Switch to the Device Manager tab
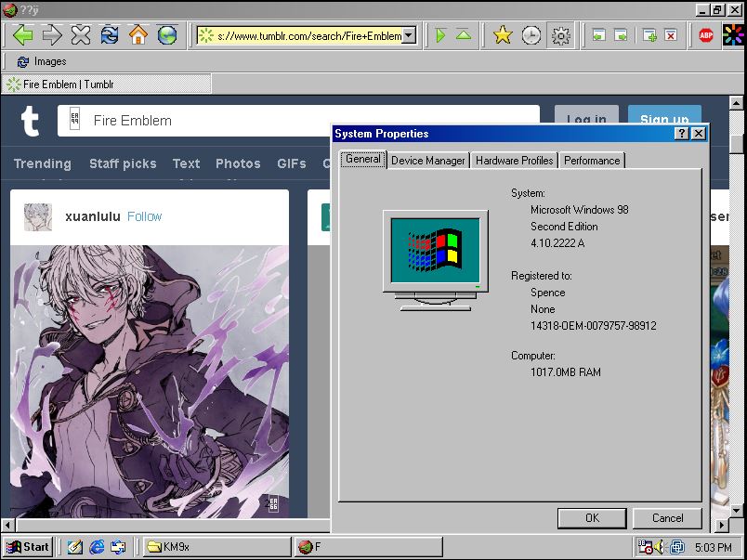This screenshot has height=560, width=747. coord(427,160)
